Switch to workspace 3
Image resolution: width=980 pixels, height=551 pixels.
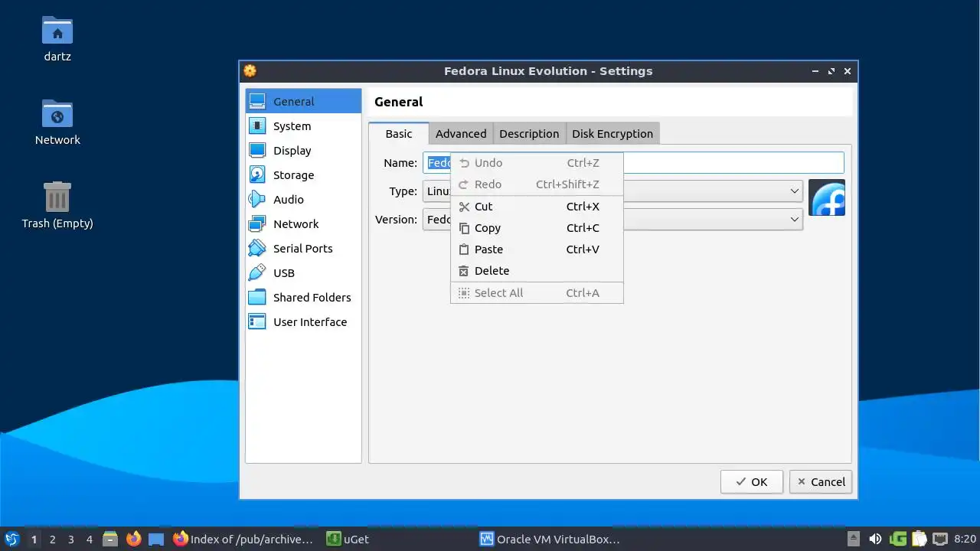[x=70, y=539]
